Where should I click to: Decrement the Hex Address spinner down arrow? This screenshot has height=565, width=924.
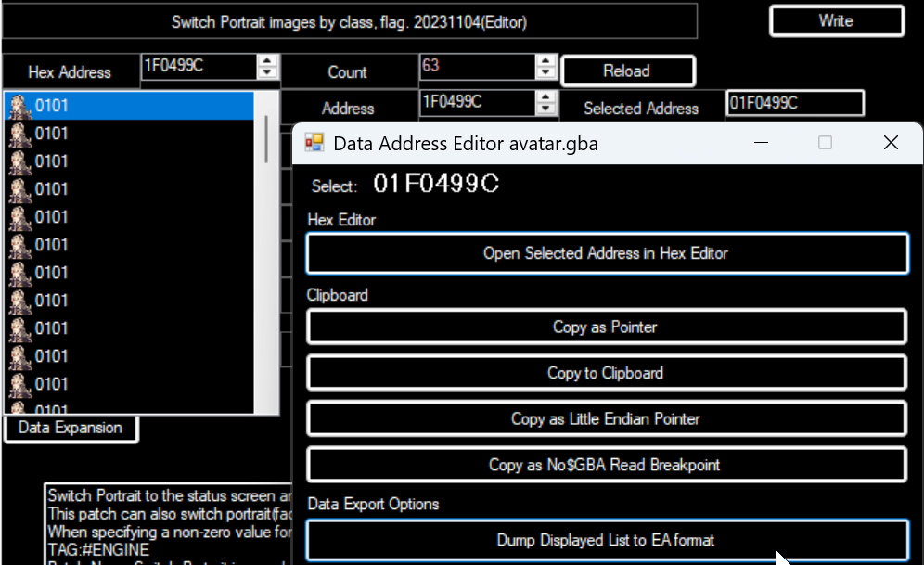(x=267, y=73)
